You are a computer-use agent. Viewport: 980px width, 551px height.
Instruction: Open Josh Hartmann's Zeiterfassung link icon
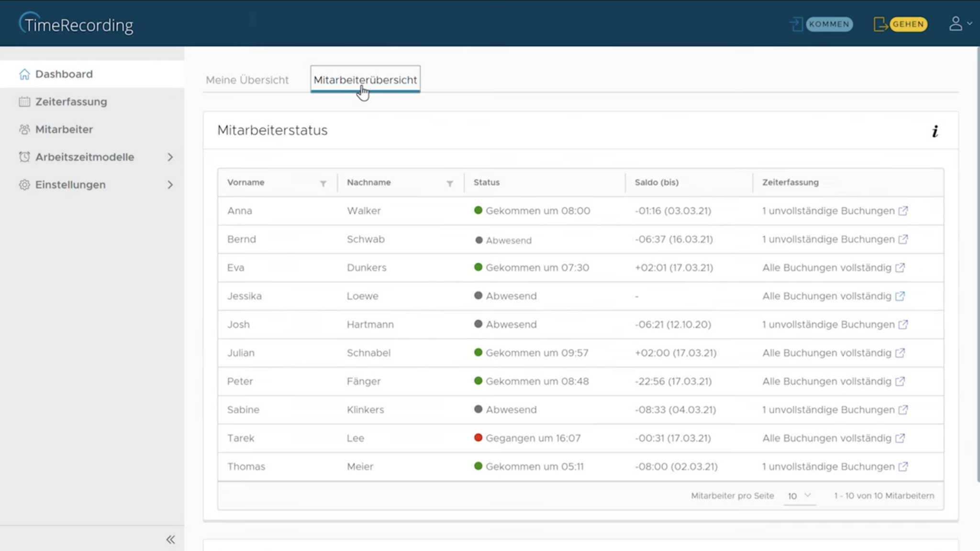pyautogui.click(x=903, y=324)
